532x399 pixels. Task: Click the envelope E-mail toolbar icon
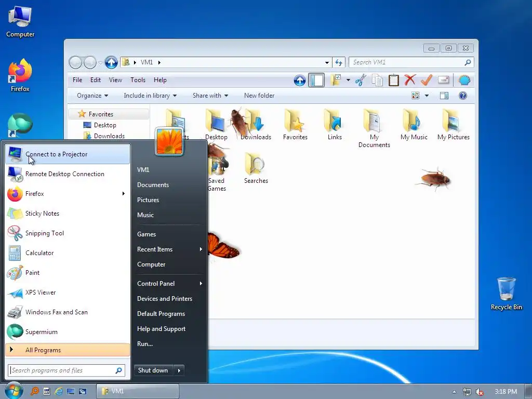click(x=444, y=79)
